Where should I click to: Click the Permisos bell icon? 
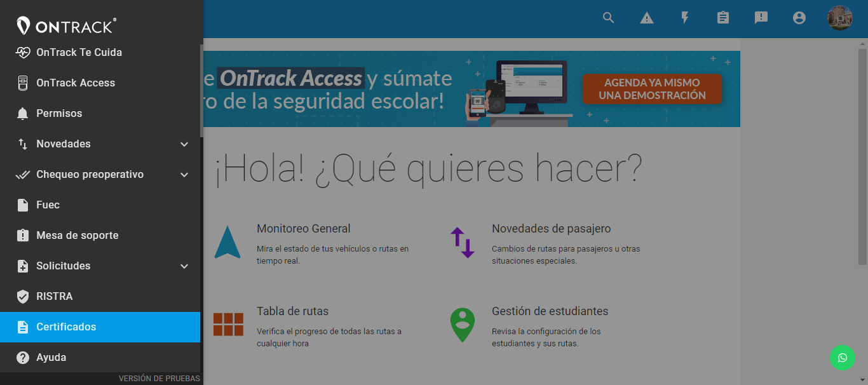(22, 113)
